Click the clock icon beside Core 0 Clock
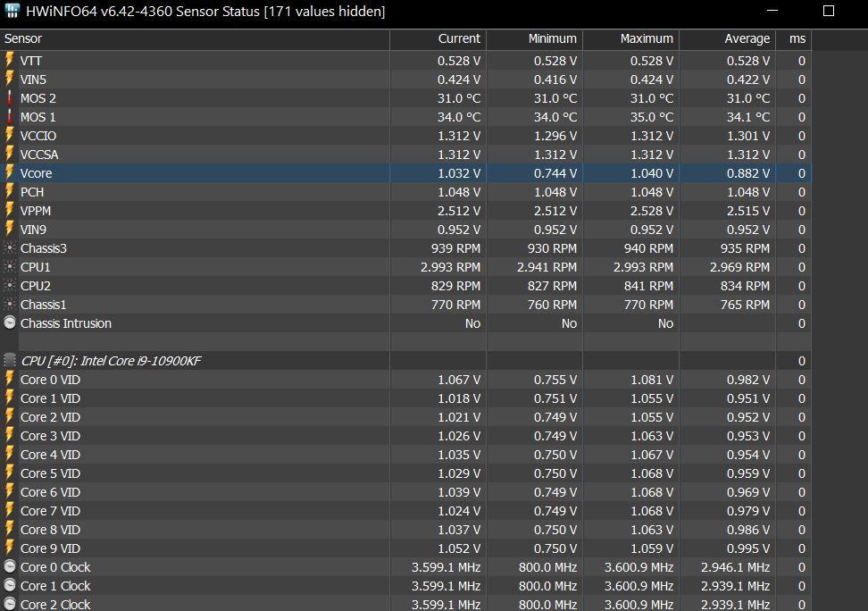The height and width of the screenshot is (611, 868). coord(10,566)
